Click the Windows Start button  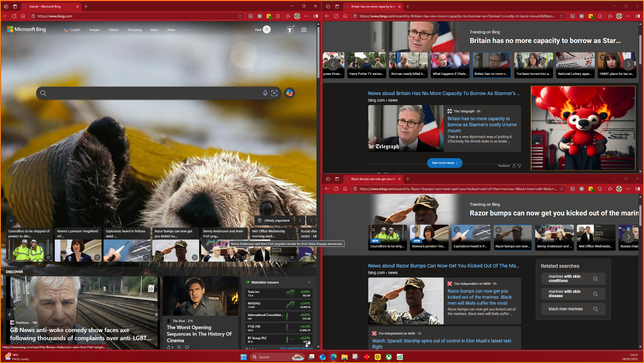(x=244, y=357)
